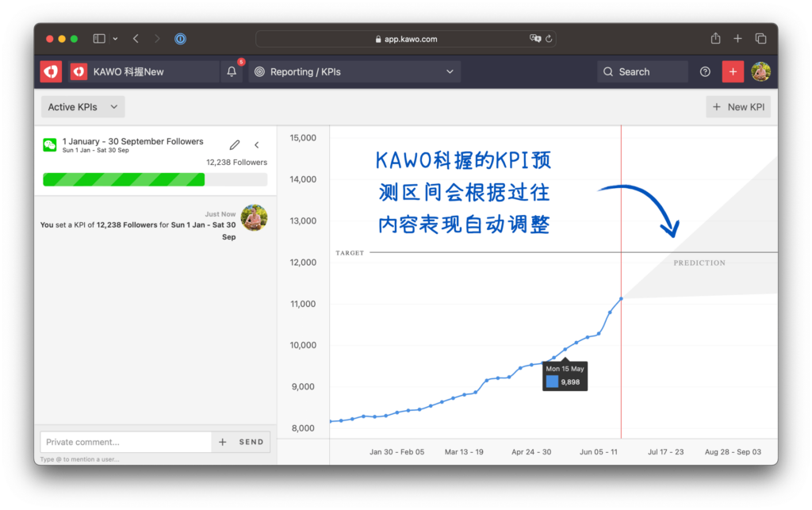Click the New KPI button
812x510 pixels.
pos(738,107)
